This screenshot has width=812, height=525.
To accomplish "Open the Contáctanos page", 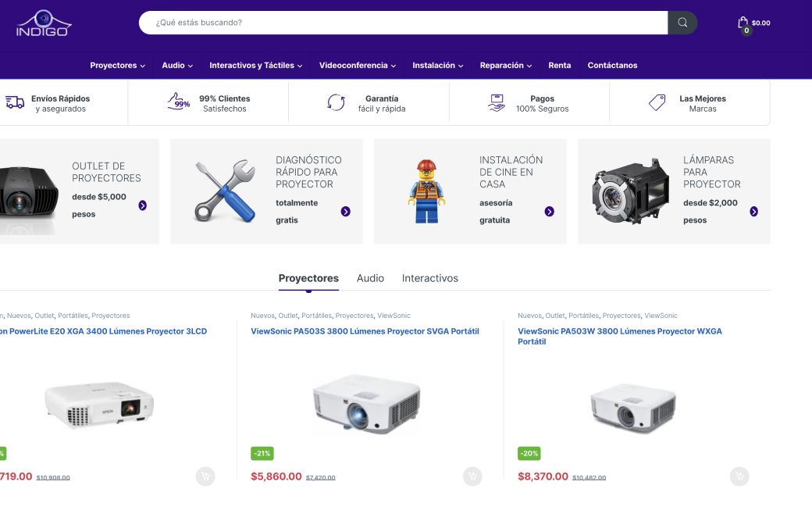I will pyautogui.click(x=612, y=66).
